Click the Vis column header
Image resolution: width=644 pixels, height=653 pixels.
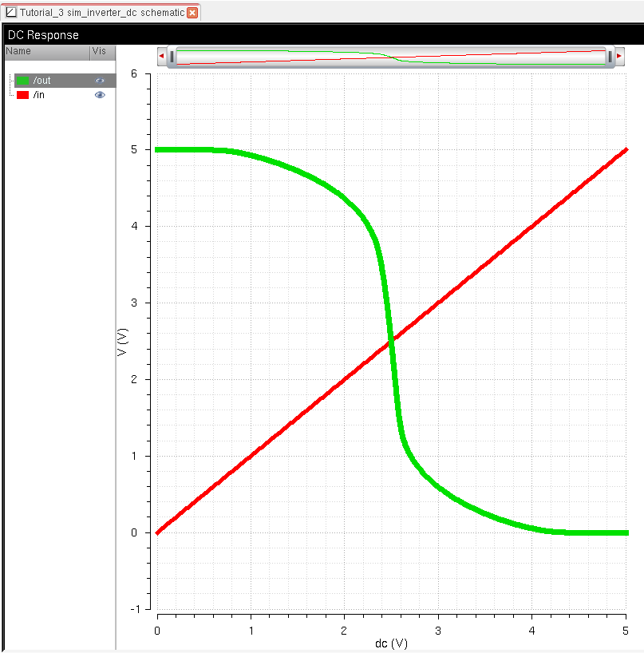(103, 52)
